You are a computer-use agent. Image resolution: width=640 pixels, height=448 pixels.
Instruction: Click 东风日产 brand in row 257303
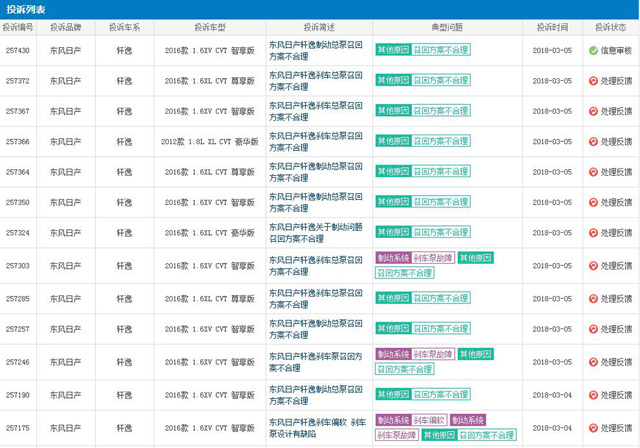(x=66, y=266)
